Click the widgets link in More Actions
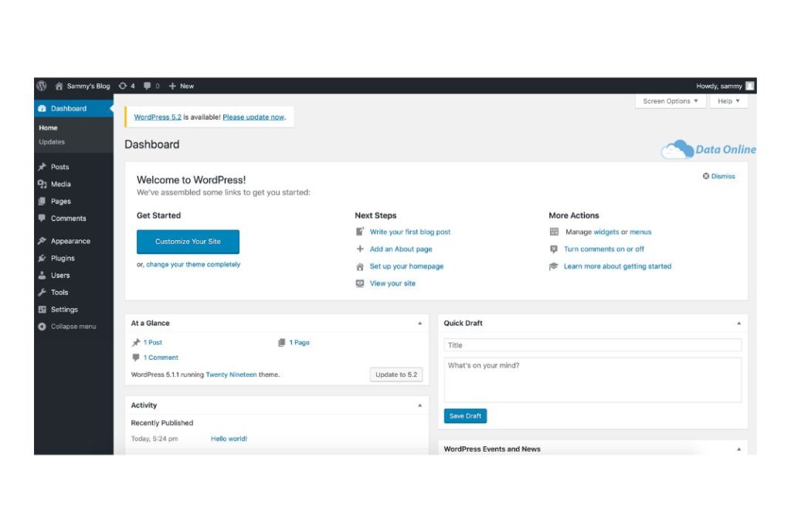 pyautogui.click(x=606, y=232)
